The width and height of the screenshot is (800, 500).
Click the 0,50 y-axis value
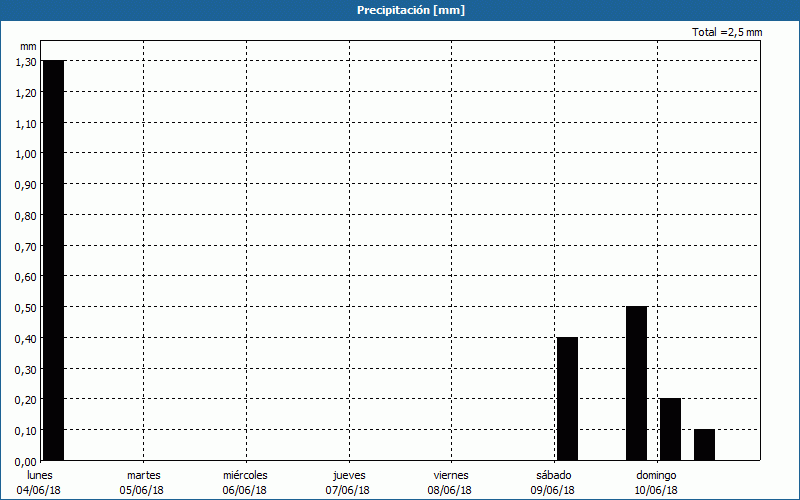26,308
